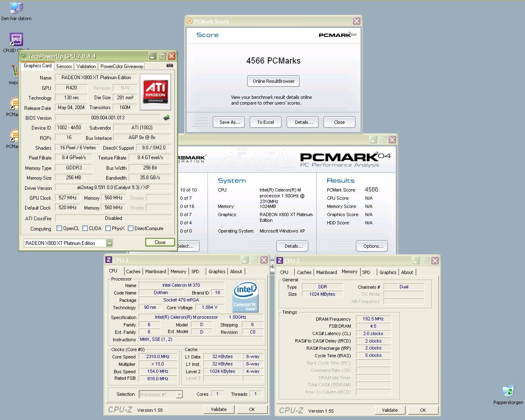This screenshot has width=525, height=420.
Task: Click the left CPU-Z window title icon
Action: point(109,260)
